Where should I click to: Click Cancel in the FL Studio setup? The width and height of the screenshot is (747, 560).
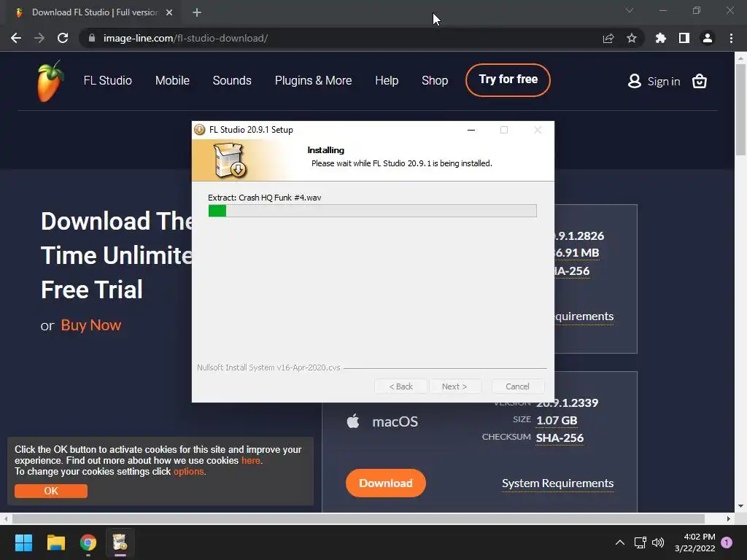(517, 386)
